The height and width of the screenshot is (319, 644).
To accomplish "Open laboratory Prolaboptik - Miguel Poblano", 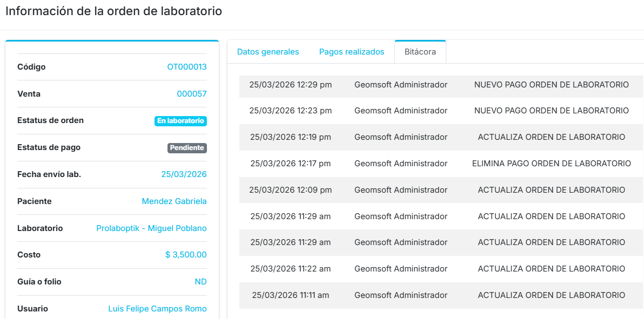I will point(151,228).
